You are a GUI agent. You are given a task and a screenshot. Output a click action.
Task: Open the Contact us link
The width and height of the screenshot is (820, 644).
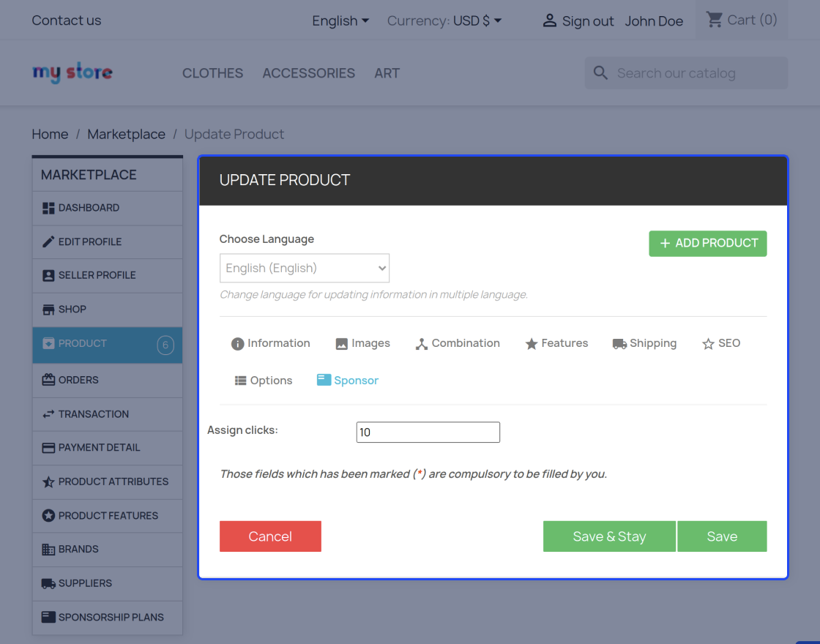(67, 20)
